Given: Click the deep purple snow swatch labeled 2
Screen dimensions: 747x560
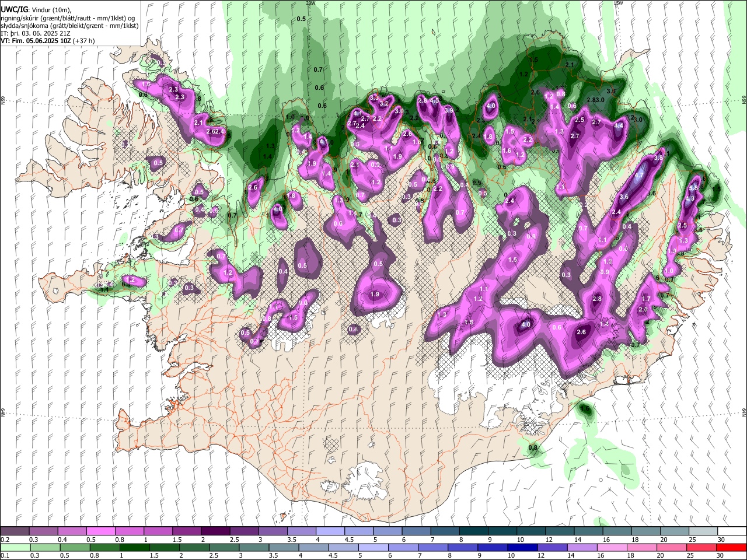Looking at the screenshot, I should point(215,531).
